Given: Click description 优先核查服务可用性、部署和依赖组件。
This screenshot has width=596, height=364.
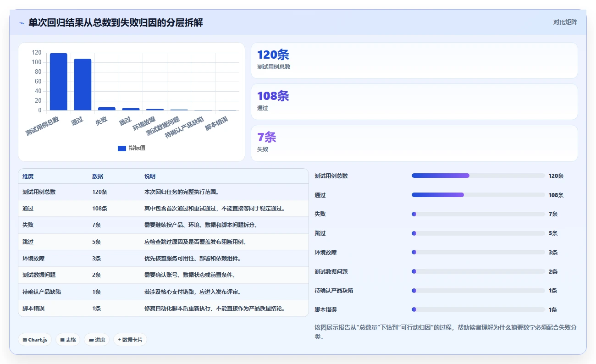Looking at the screenshot, I should pos(193,259).
